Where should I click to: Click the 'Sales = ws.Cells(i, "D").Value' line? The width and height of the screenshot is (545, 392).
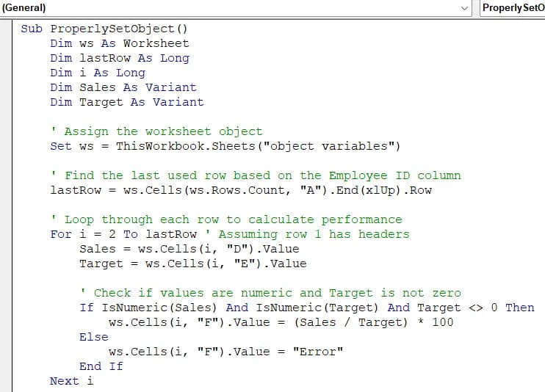click(x=189, y=249)
